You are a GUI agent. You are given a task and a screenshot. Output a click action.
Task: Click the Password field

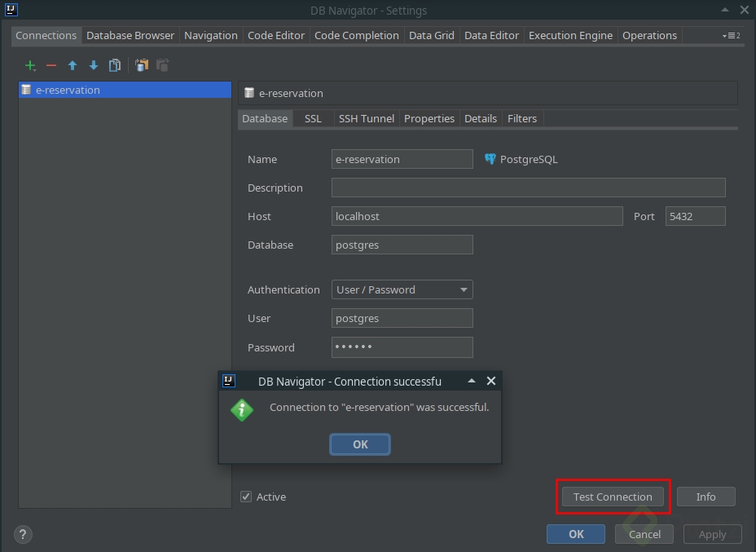tap(402, 347)
